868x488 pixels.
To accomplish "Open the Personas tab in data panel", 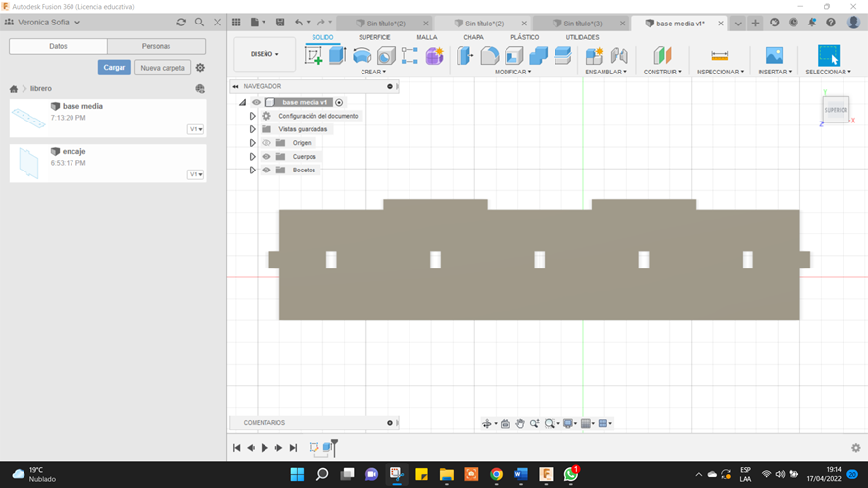I will click(x=156, y=46).
